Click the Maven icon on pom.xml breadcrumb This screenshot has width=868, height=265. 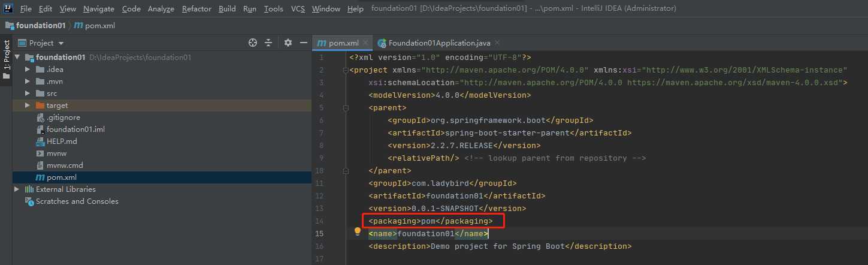(x=78, y=26)
